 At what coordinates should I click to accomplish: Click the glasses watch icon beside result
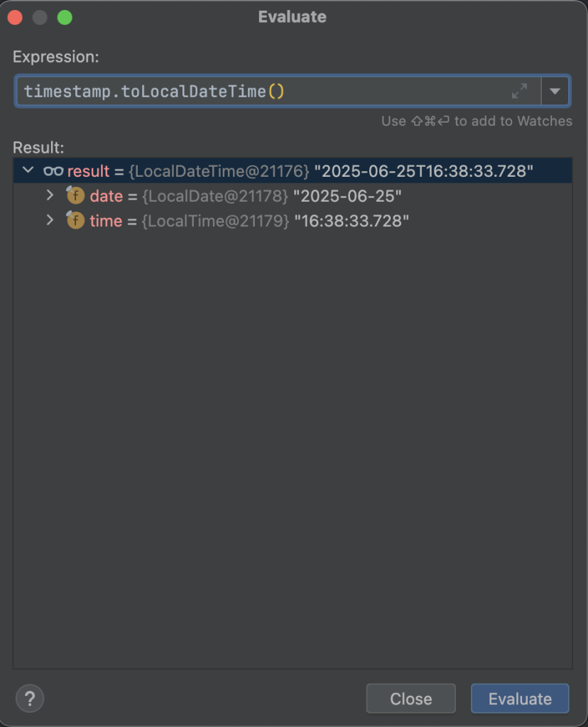pos(53,171)
